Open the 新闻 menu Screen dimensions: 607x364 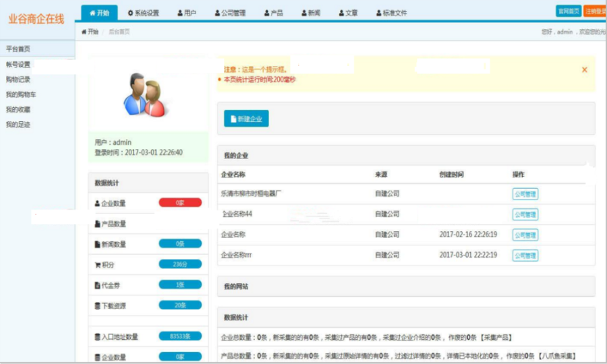point(311,13)
